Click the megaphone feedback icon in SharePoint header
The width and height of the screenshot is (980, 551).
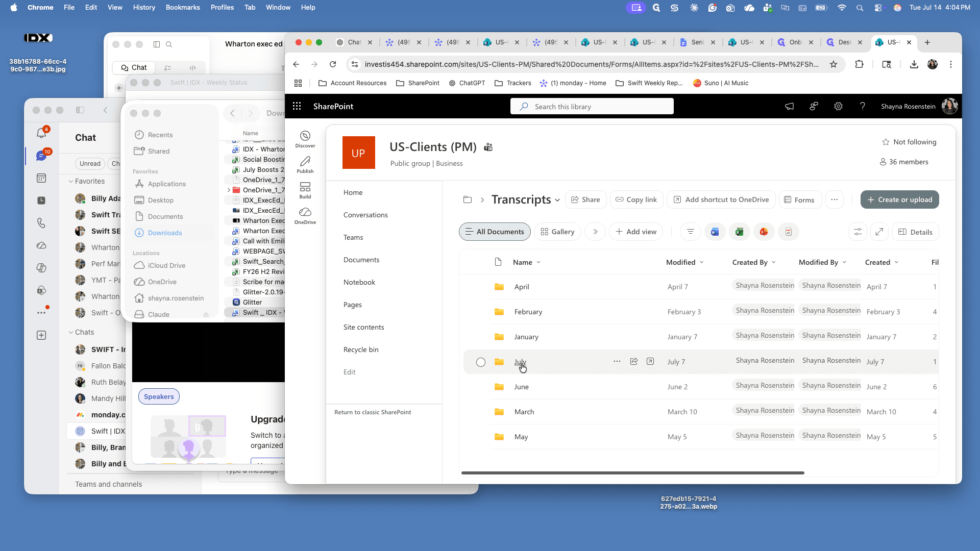coord(789,106)
